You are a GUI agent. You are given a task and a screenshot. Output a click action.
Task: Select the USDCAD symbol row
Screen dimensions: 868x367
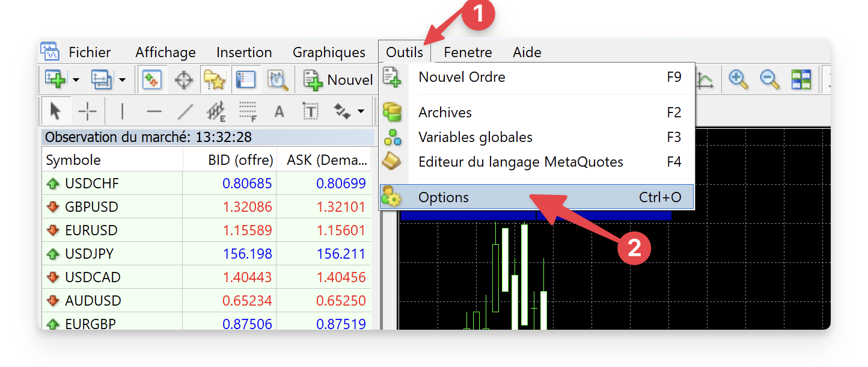pos(207,277)
